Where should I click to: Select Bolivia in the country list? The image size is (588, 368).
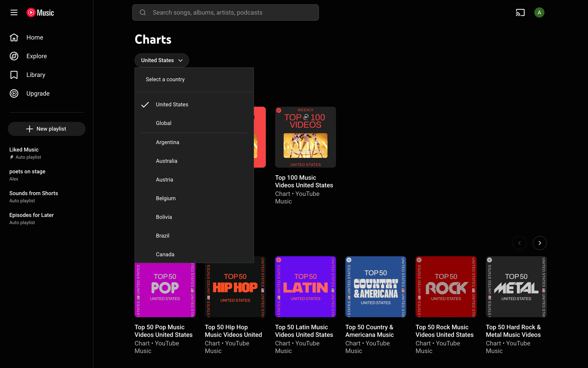tap(194, 217)
